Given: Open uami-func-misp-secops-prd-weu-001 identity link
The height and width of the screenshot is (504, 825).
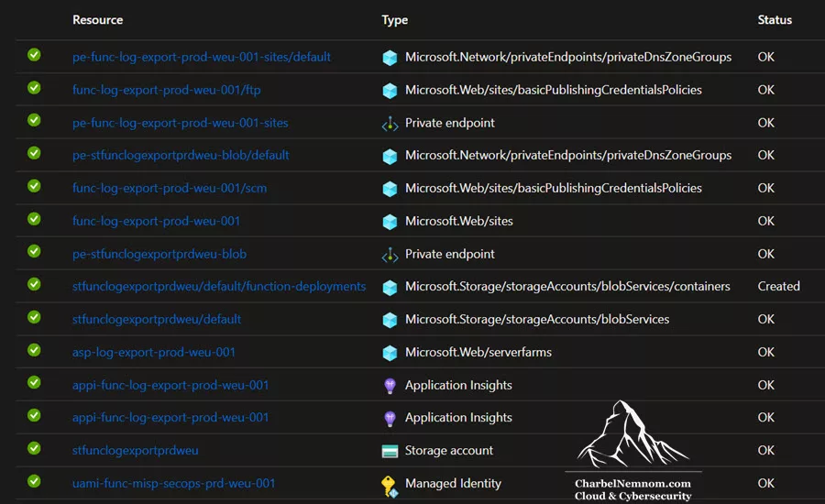Looking at the screenshot, I should [173, 483].
